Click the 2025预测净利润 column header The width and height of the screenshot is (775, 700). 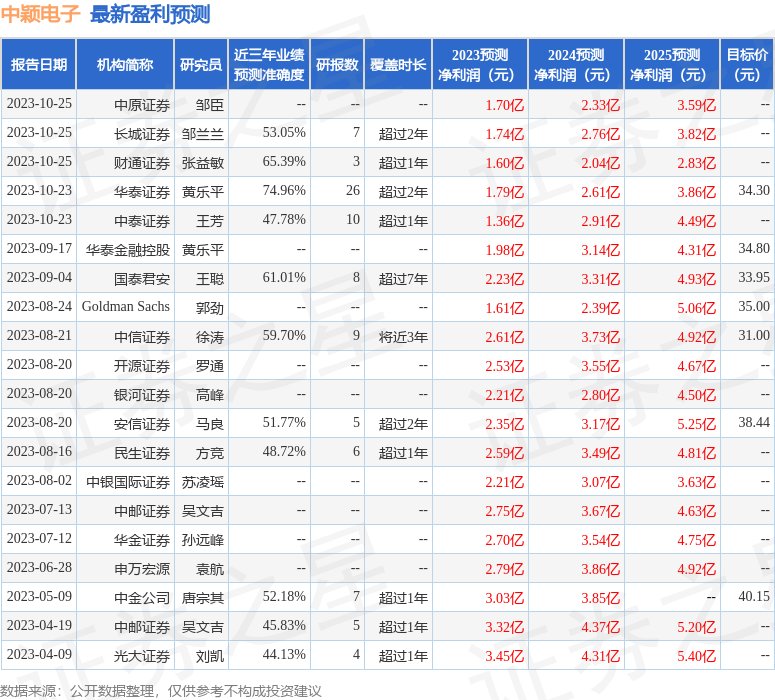(672, 65)
